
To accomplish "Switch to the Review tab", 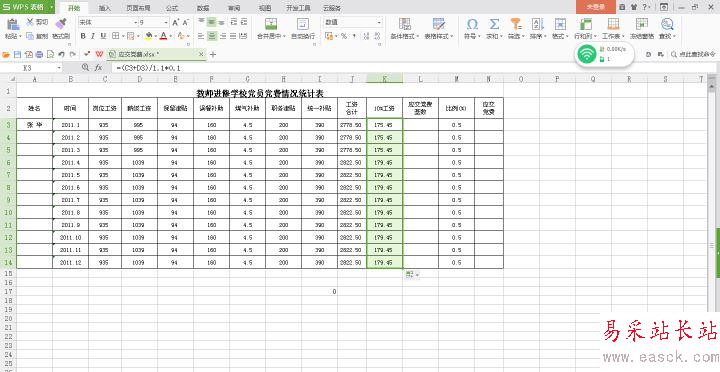I will point(234,8).
